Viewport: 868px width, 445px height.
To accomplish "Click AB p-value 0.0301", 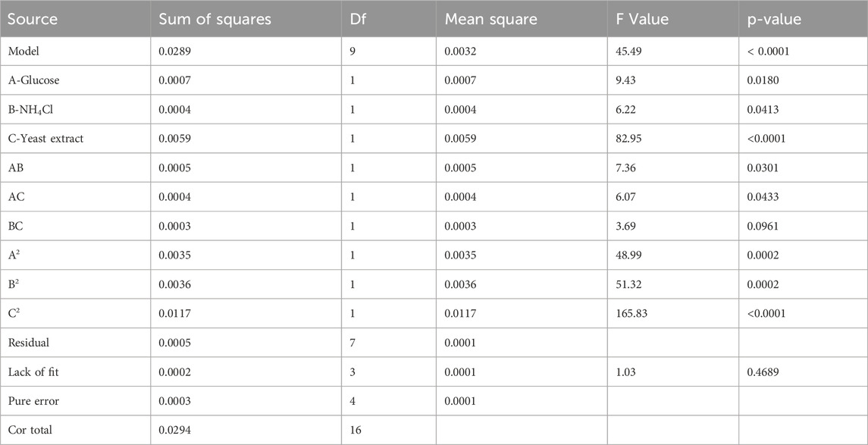I will click(x=763, y=168).
